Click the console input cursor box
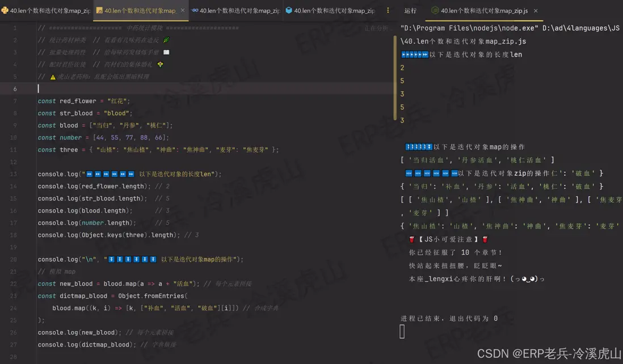This screenshot has width=623, height=364. point(402,332)
